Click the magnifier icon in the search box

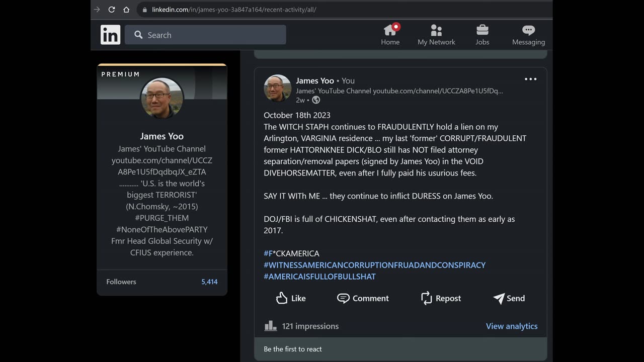(138, 35)
